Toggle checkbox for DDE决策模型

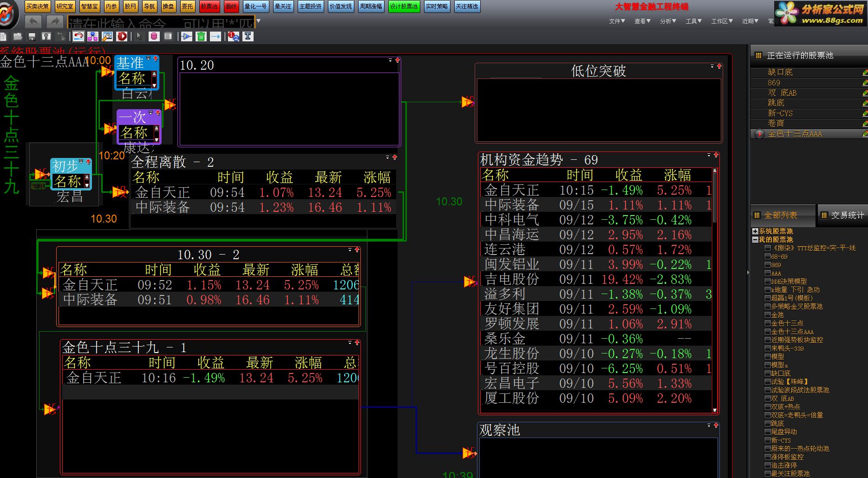768,282
